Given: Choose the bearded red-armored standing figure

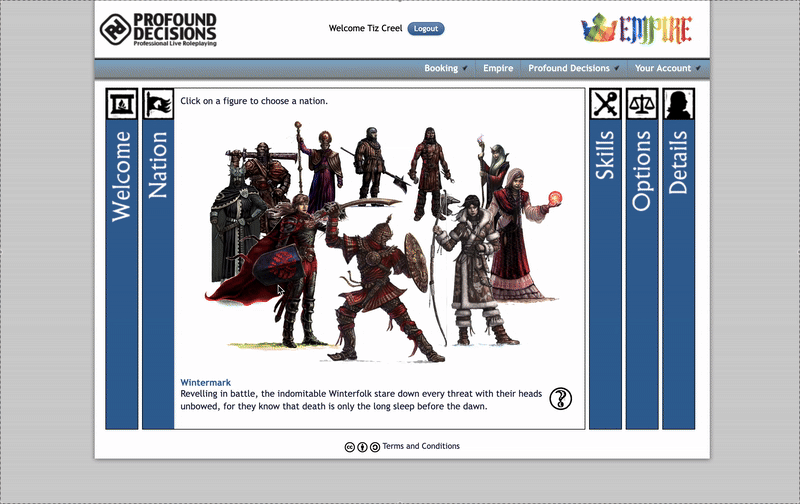Looking at the screenshot, I should click(430, 171).
